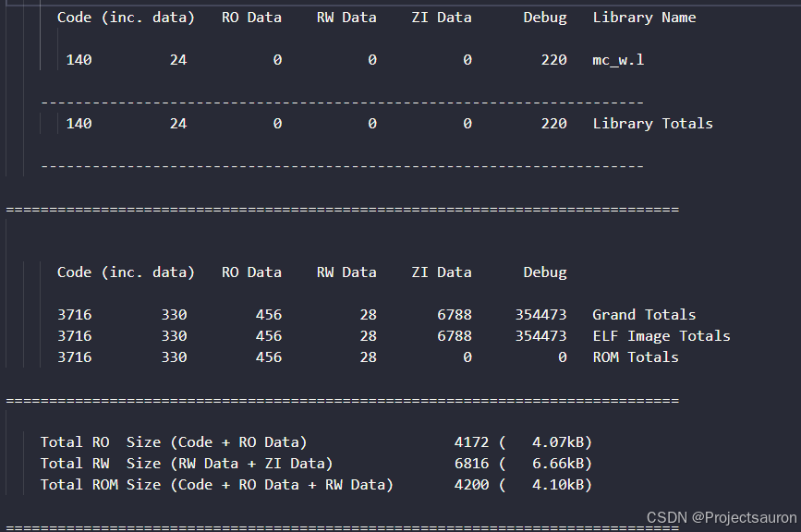Select the mc_w.l library name
The height and width of the screenshot is (532, 801).
click(x=620, y=59)
